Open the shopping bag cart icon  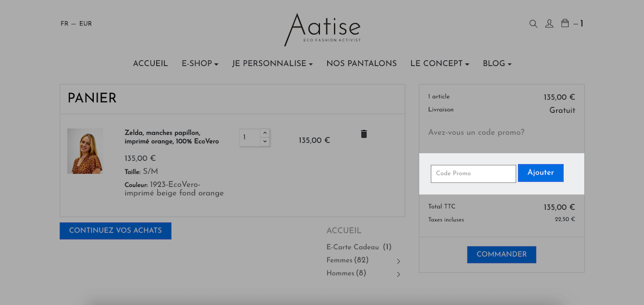[565, 23]
